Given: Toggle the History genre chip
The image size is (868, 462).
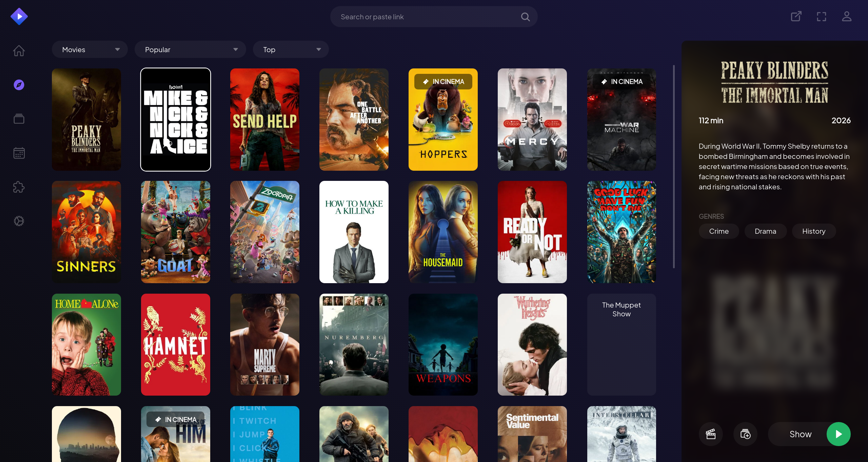Looking at the screenshot, I should click(814, 231).
